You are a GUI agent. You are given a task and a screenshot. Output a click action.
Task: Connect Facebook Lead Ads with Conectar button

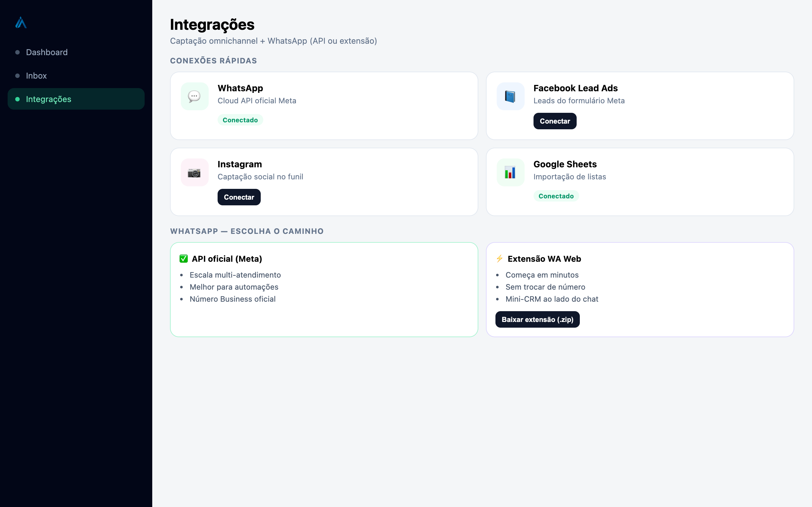(x=555, y=121)
